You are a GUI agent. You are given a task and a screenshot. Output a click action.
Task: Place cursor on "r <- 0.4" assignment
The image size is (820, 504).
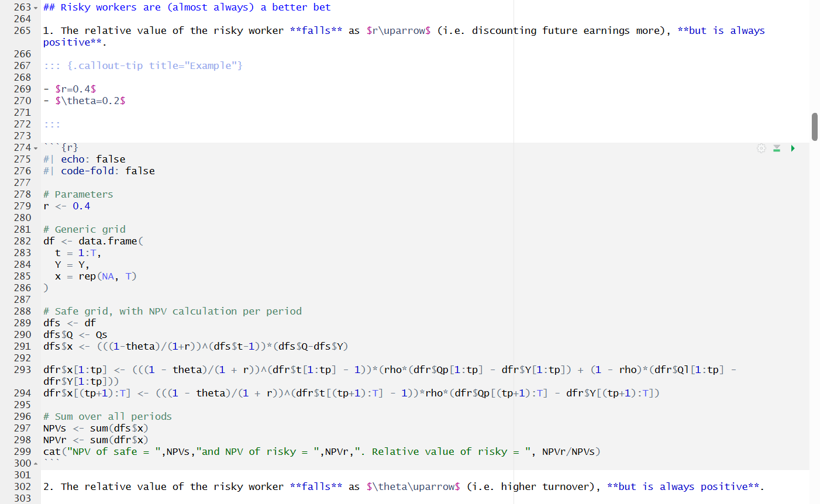tap(67, 206)
